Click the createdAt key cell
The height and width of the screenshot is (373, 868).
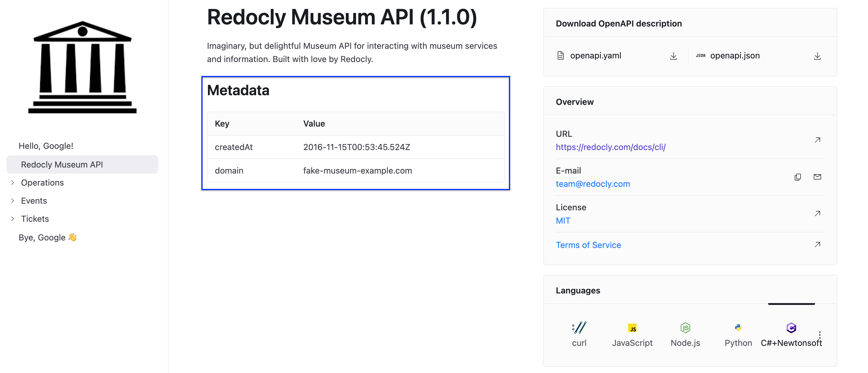(x=234, y=147)
